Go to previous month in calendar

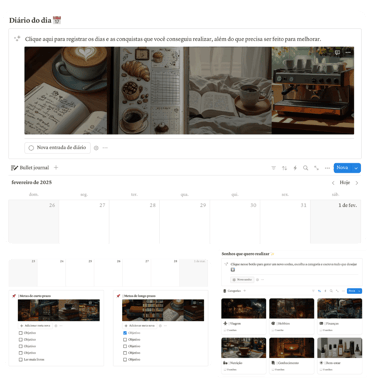333,183
